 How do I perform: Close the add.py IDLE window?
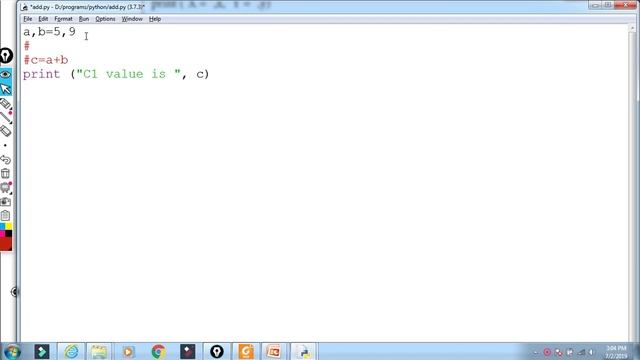625,5
